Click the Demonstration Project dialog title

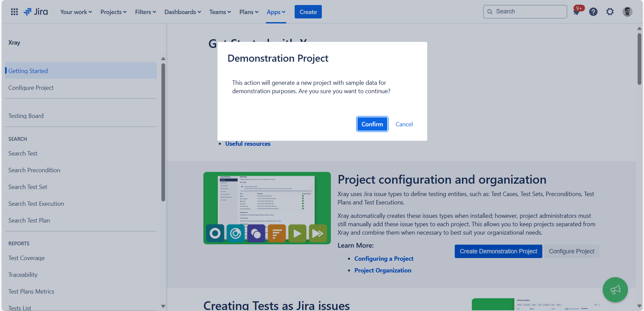coord(278,58)
